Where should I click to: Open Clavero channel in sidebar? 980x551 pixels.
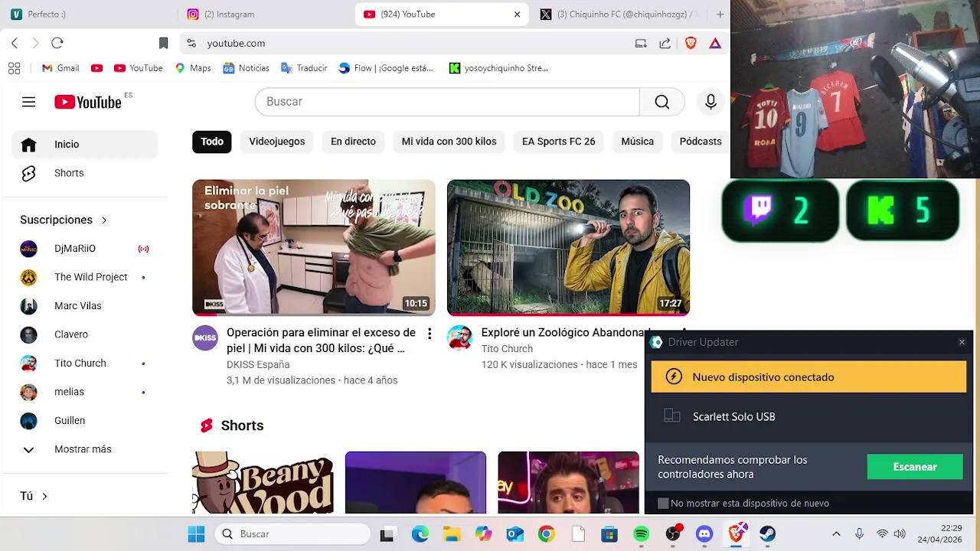tap(84, 334)
